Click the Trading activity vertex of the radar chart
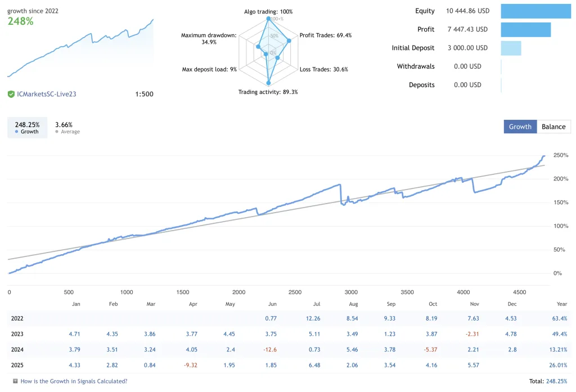The width and height of the screenshot is (576, 392). tap(268, 83)
